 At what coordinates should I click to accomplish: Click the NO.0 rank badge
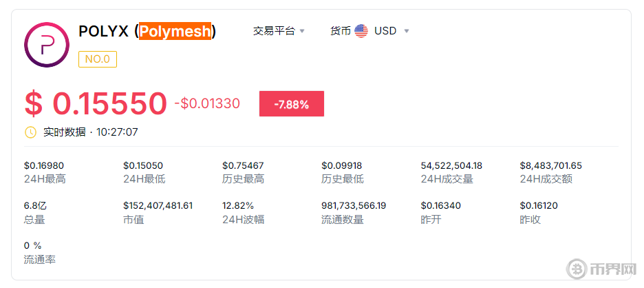tap(98, 59)
